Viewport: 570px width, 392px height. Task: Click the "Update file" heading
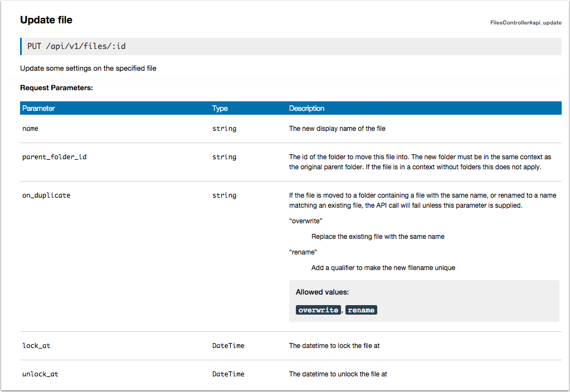tap(46, 20)
